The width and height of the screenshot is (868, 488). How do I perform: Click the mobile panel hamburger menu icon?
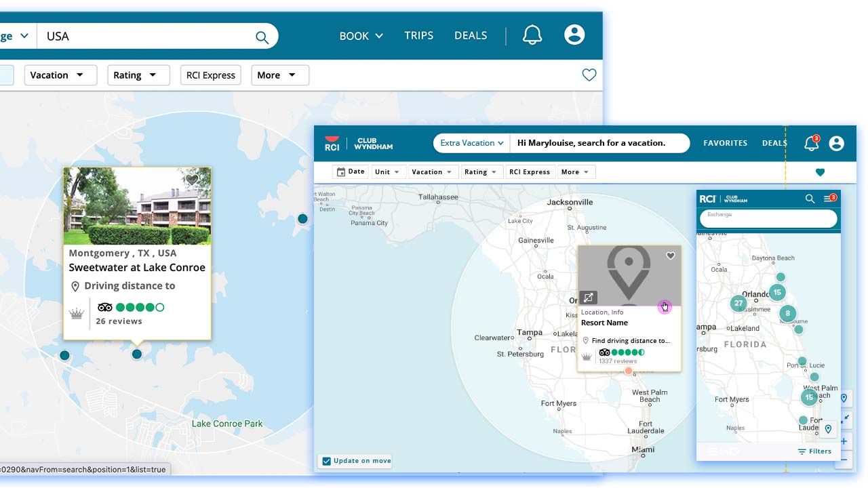click(x=829, y=199)
